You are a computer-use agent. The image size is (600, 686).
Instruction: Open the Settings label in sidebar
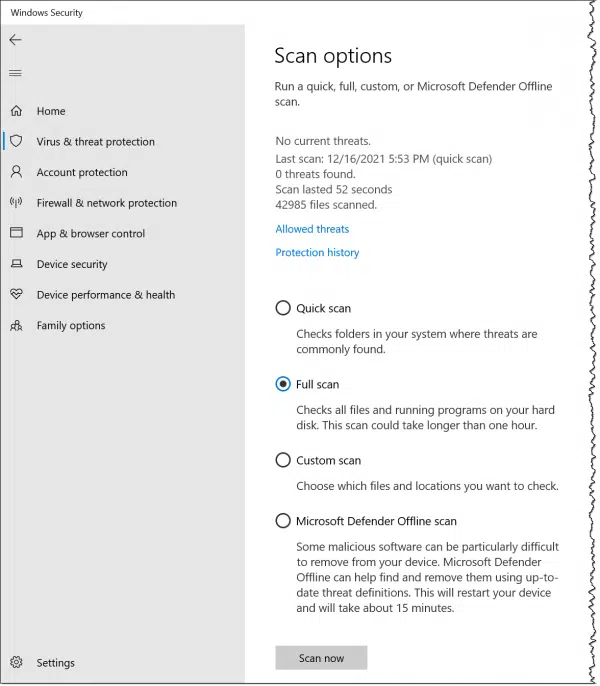click(56, 663)
